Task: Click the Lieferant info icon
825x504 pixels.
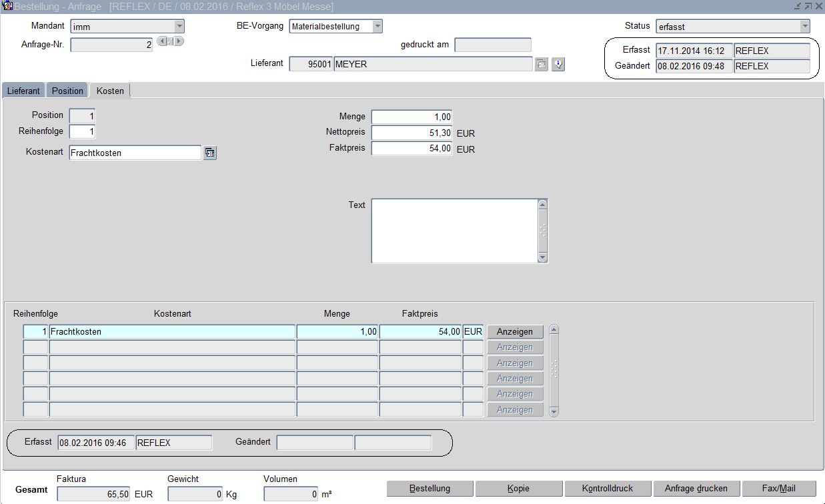Action: tap(558, 65)
